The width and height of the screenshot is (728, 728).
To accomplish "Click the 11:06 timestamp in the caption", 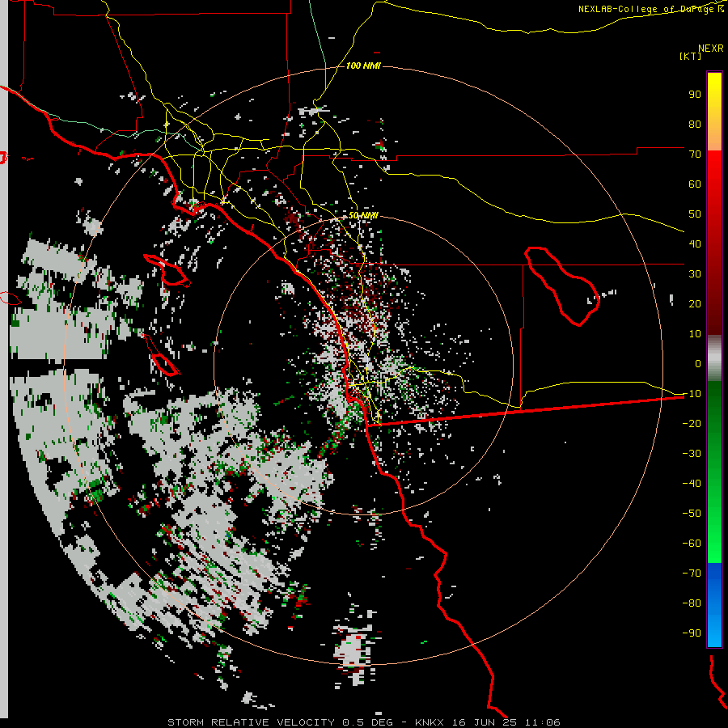I will (x=542, y=722).
